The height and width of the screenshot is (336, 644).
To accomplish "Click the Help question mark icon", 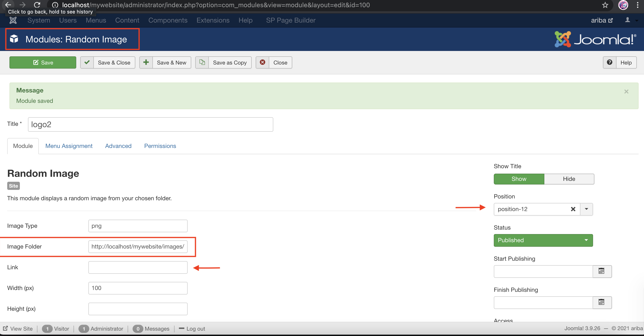I will (x=609, y=62).
